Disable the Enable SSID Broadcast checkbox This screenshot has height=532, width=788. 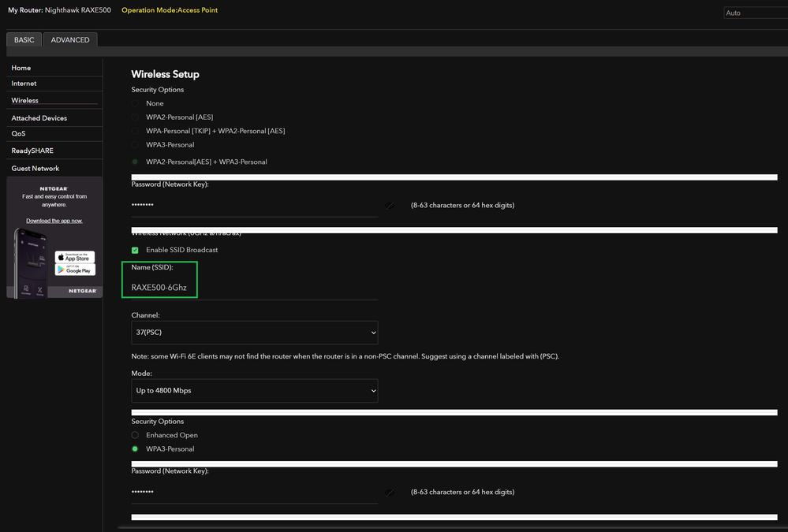[x=135, y=249]
